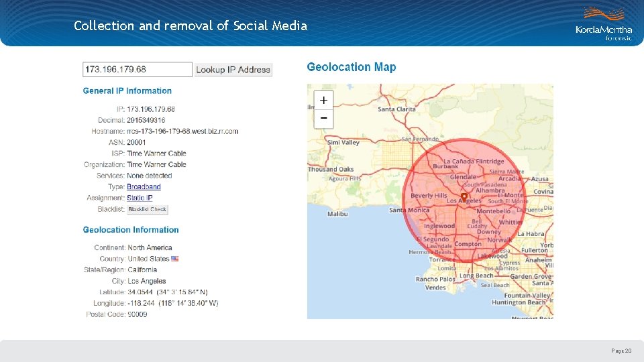Click the slide title Collection and removal of Social Media
This screenshot has height=362, width=644.
click(190, 26)
